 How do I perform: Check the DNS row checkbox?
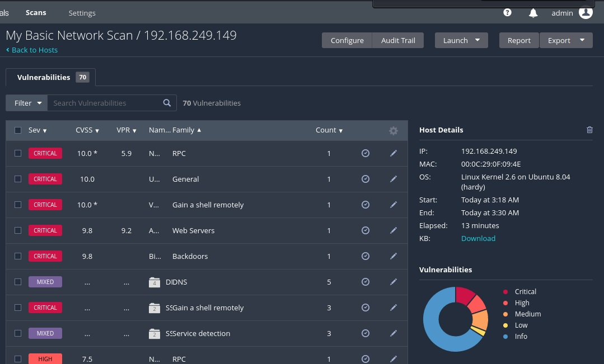18,282
